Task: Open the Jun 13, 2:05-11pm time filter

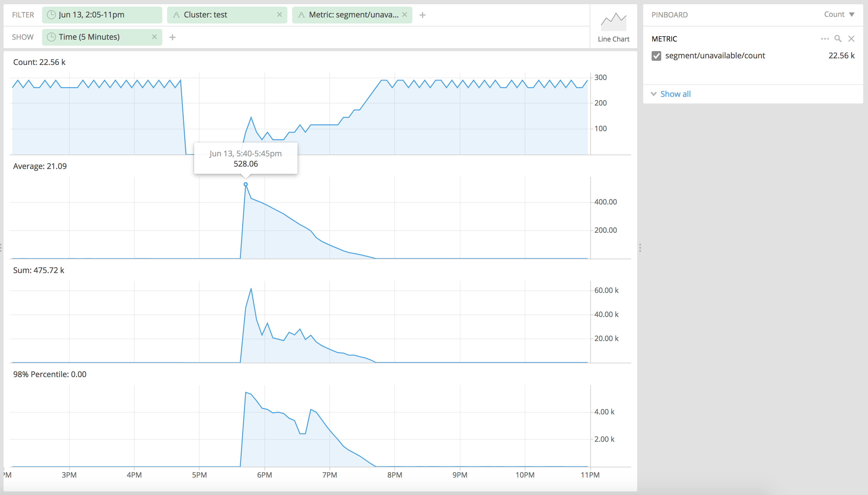Action: coord(102,15)
